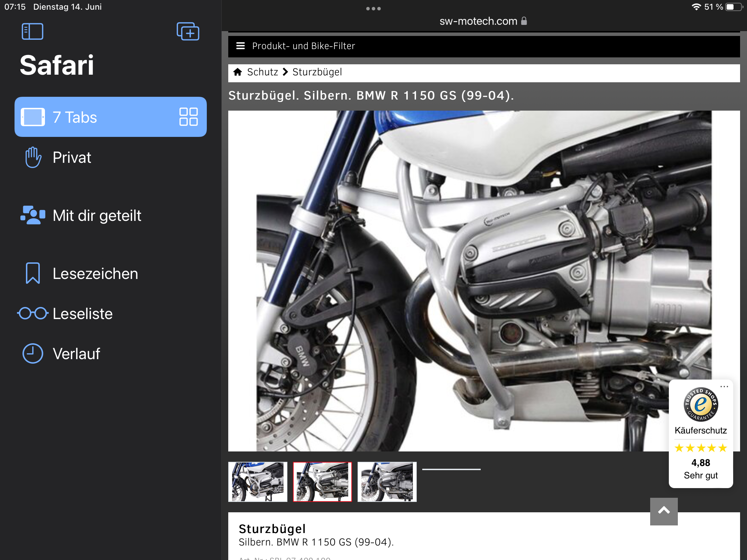Click the reading glasses icon

(33, 314)
